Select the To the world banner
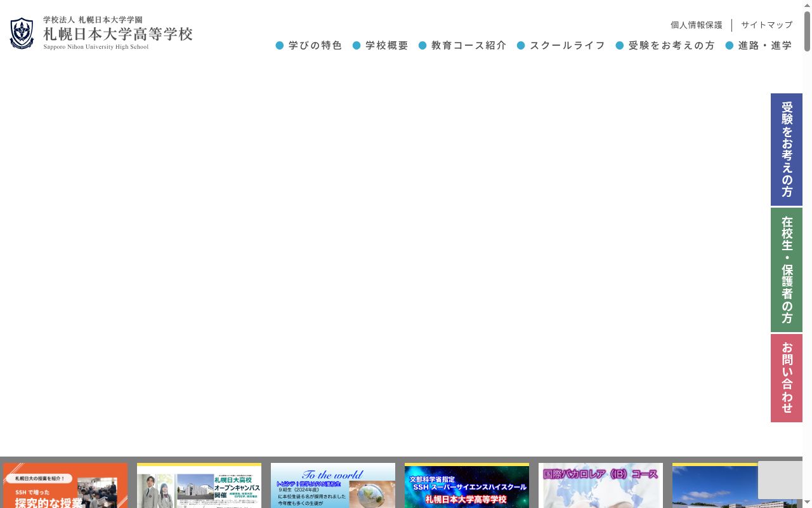812x508 pixels. point(333,485)
